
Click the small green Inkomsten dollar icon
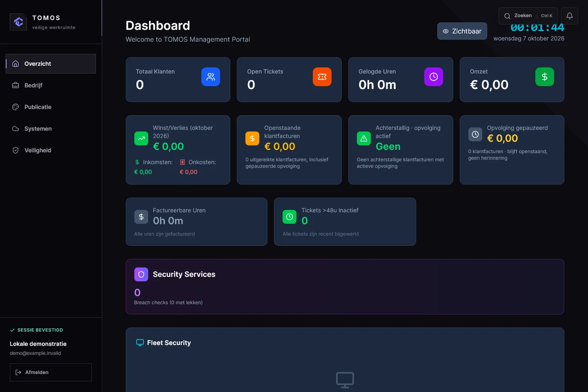pyautogui.click(x=137, y=162)
